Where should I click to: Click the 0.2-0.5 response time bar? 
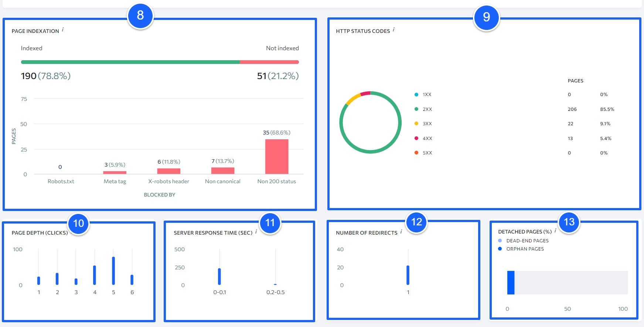(x=275, y=284)
